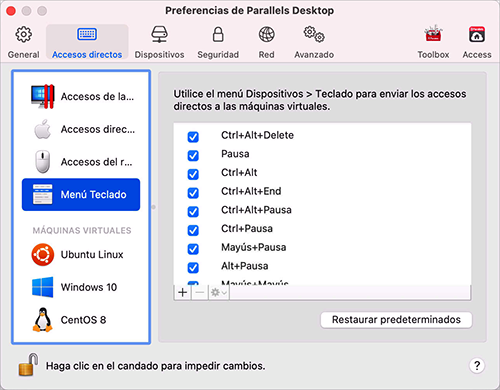Click the Ctrl+Pausa shortcut text
Image resolution: width=500 pixels, height=390 pixels.
pyautogui.click(x=247, y=228)
